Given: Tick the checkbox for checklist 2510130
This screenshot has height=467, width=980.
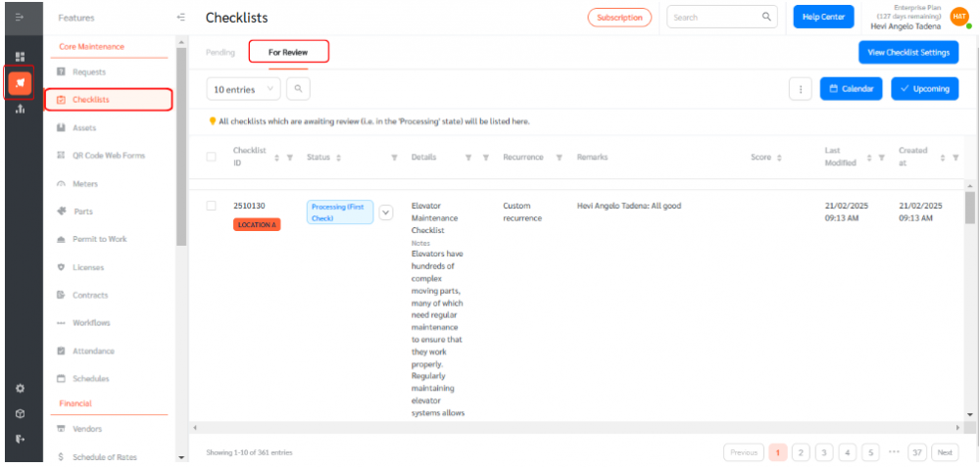Looking at the screenshot, I should point(212,206).
